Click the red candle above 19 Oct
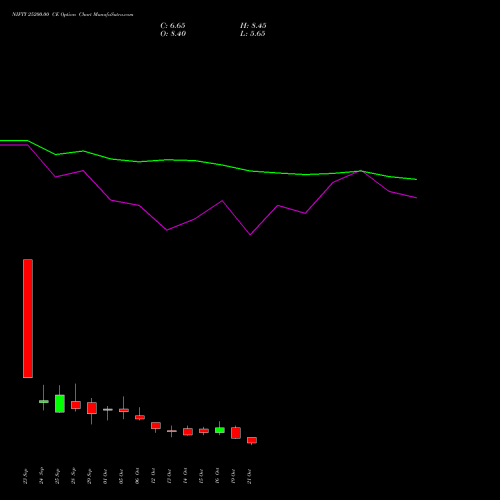The image size is (500, 500). point(236,433)
